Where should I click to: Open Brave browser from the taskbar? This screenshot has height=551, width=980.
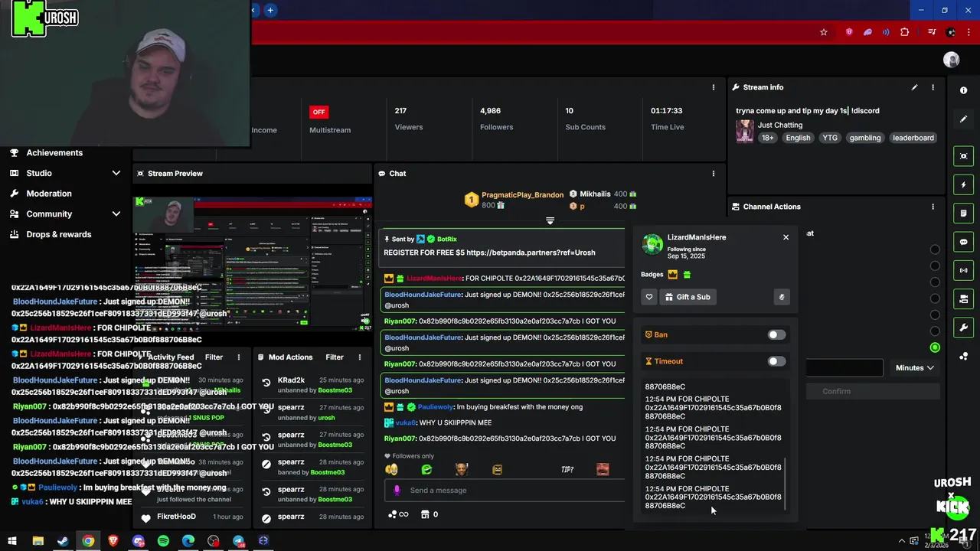click(113, 541)
